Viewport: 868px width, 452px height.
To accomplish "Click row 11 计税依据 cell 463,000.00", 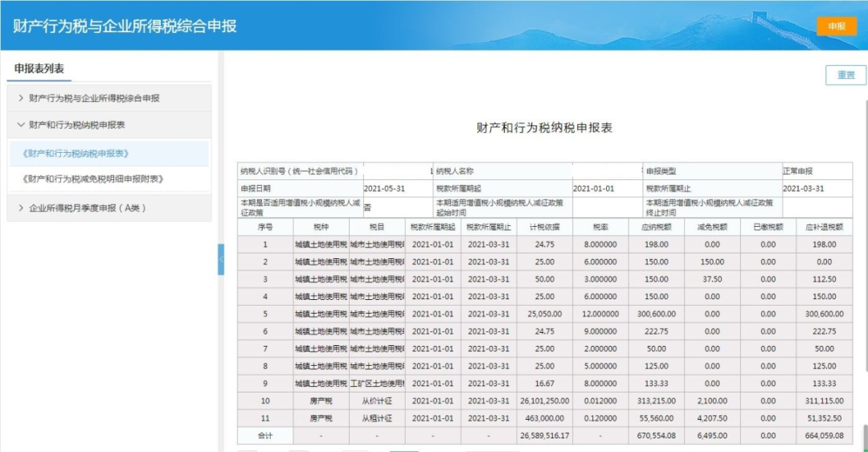I will (x=545, y=418).
